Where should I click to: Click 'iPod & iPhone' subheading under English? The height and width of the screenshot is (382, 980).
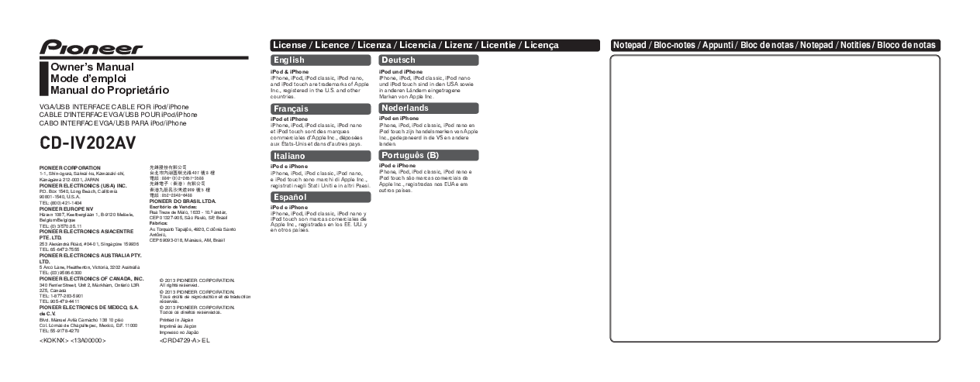(x=289, y=72)
